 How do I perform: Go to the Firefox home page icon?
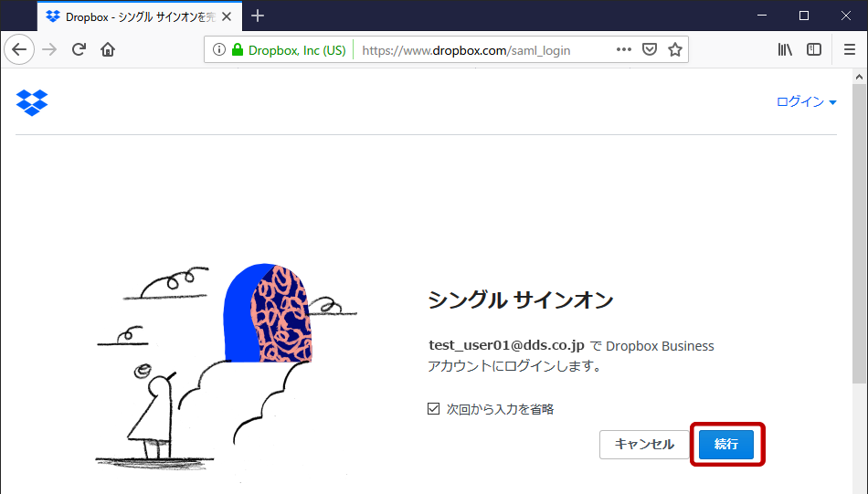tap(108, 49)
